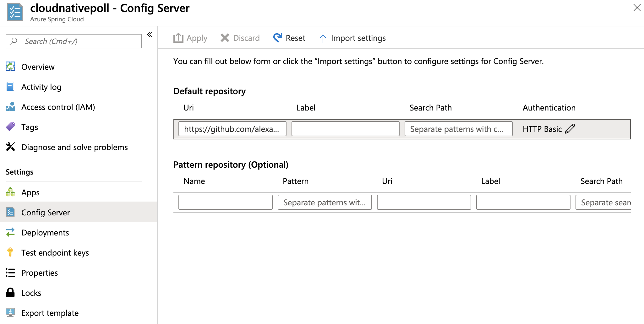This screenshot has height=324, width=644.
Task: Click the Discard button label
Action: pos(246,38)
